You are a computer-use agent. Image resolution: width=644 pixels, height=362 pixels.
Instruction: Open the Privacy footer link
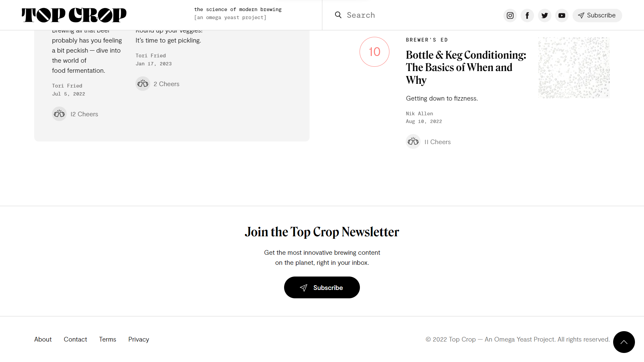(x=139, y=339)
